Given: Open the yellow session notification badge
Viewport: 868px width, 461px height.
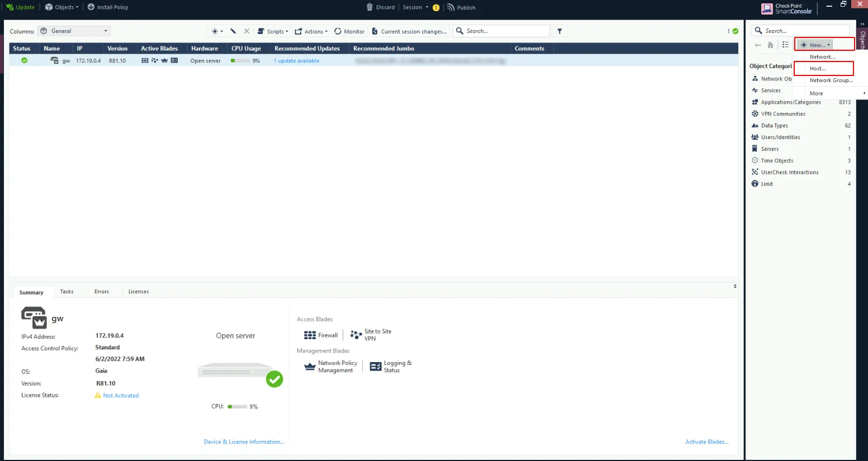Looking at the screenshot, I should [436, 8].
